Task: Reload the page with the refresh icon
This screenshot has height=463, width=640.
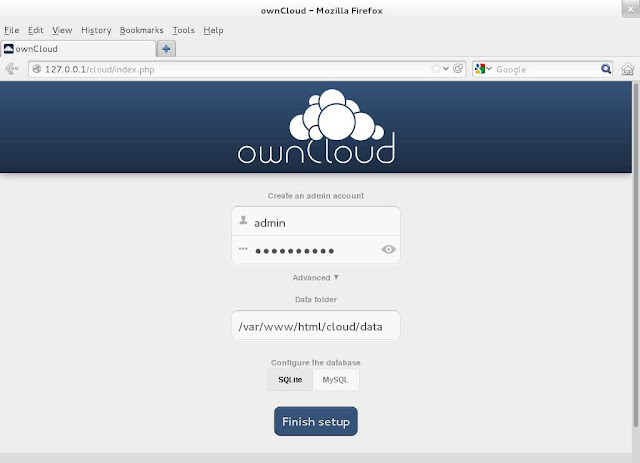Action: coord(458,69)
